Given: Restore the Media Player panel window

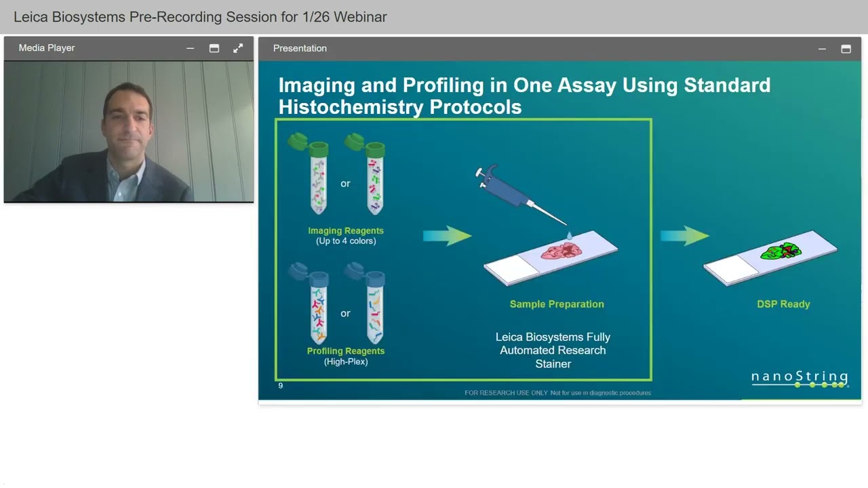Looking at the screenshot, I should coord(214,48).
